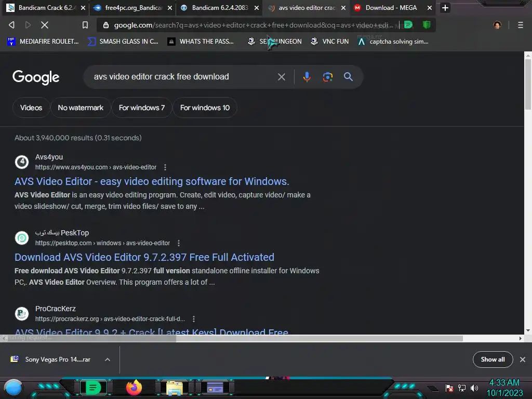Screen dimensions: 532x399
Task: Click the forward navigation arrow
Action: point(28,25)
